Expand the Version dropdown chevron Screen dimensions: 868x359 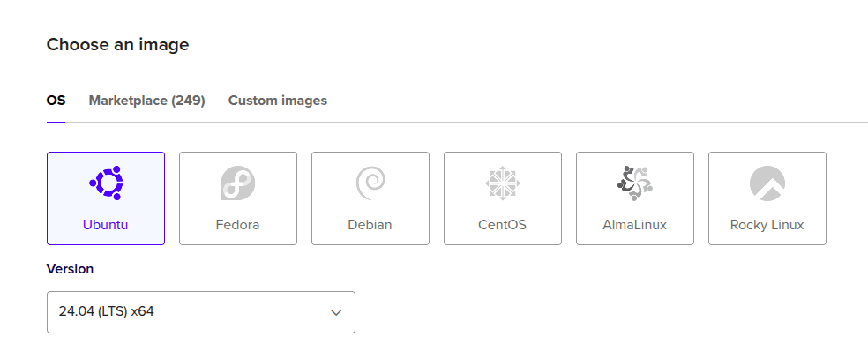click(x=335, y=312)
